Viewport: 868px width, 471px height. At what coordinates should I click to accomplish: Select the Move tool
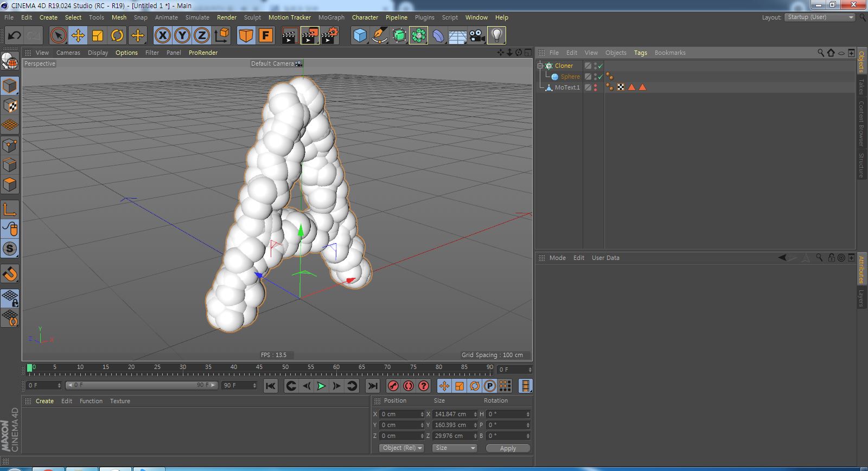coord(78,36)
